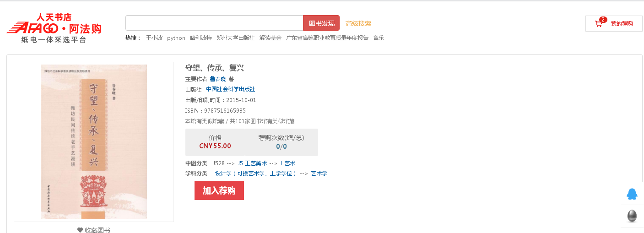Click the 艺术学 subject category link
The height and width of the screenshot is (233, 644).
[319, 173]
